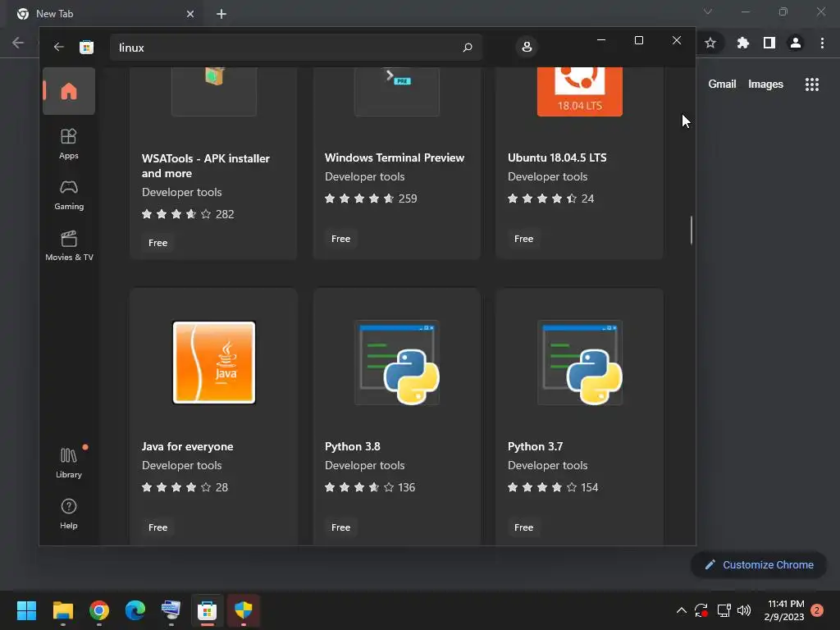The width and height of the screenshot is (840, 630).
Task: Open the Ubuntu 18.04 LTS app icon
Action: [580, 92]
